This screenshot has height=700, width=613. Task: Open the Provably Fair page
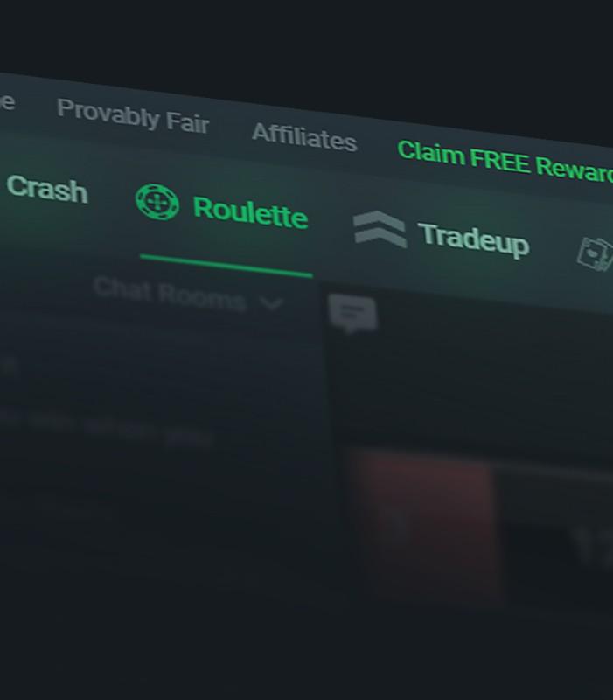click(133, 115)
